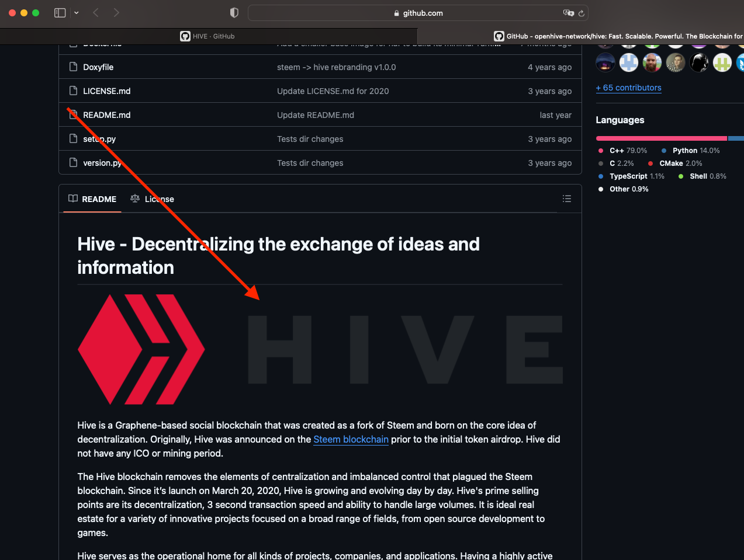Open the version.py file
744x560 pixels.
(x=102, y=163)
